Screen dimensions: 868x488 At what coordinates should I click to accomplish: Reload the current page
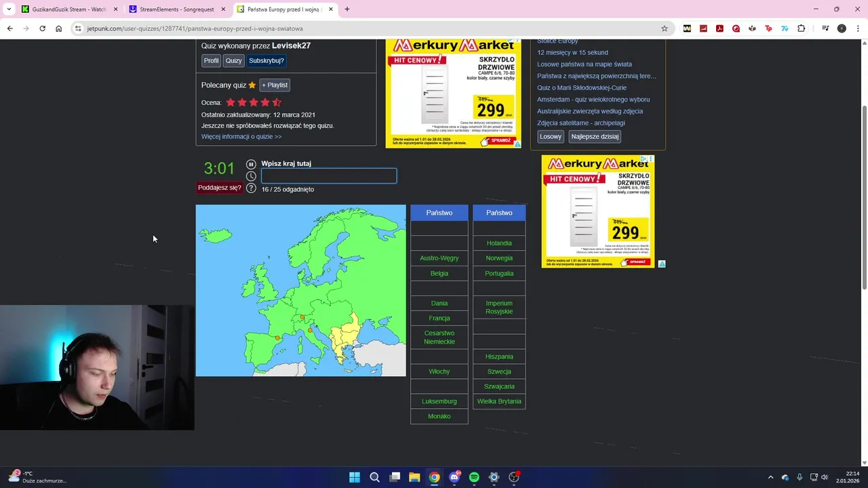pos(42,28)
